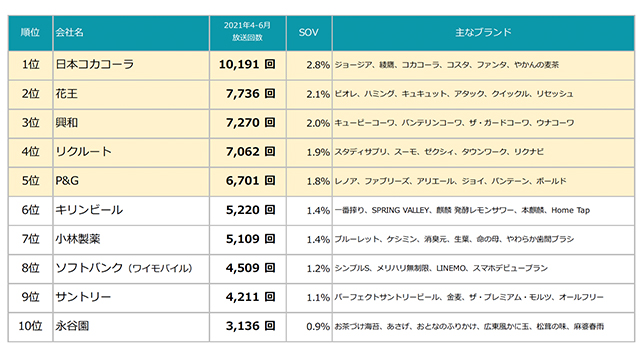This screenshot has height=360, width=640.
Task: Click the 10,191 回 broadcast count
Action: pos(247,64)
